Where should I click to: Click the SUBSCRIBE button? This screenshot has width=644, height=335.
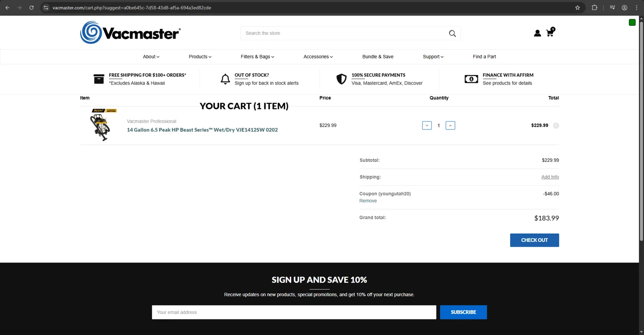click(463, 312)
